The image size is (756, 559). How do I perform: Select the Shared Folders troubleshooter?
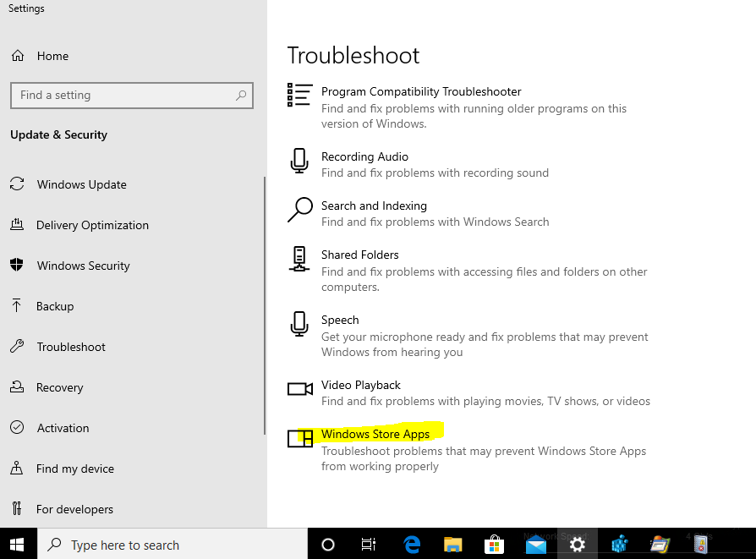(360, 255)
